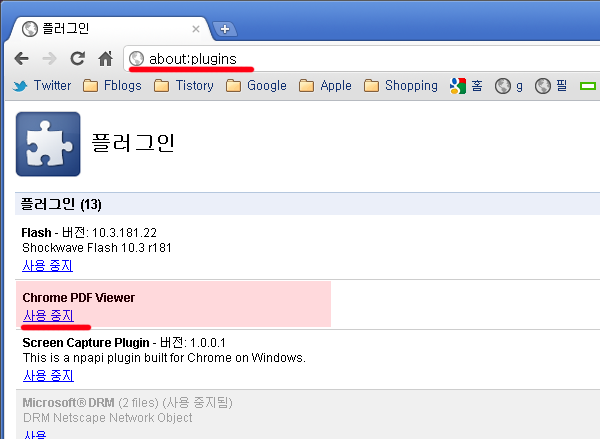This screenshot has width=600, height=439.
Task: Click the green rectangle bookmark icon
Action: click(x=588, y=86)
